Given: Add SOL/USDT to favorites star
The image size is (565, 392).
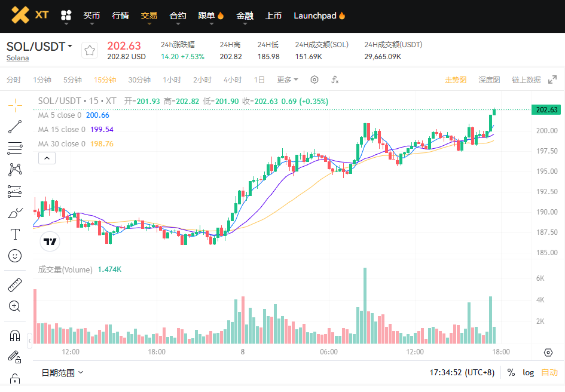Looking at the screenshot, I should (x=89, y=50).
